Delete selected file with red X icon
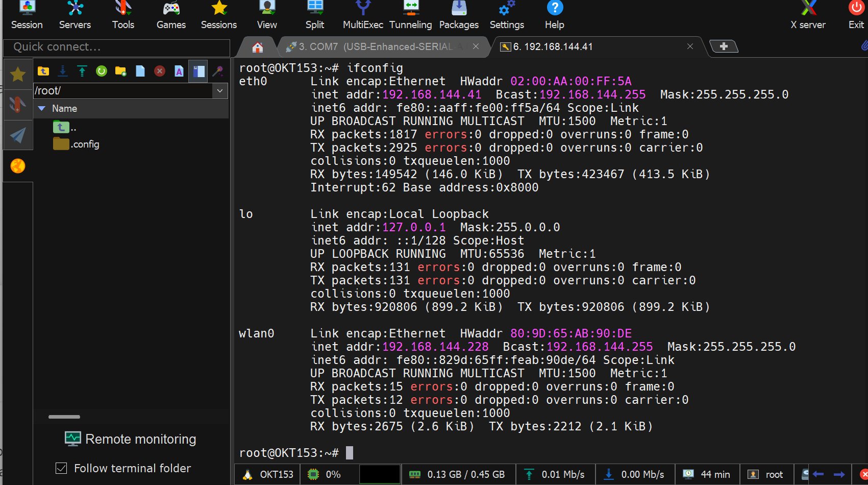 [160, 71]
